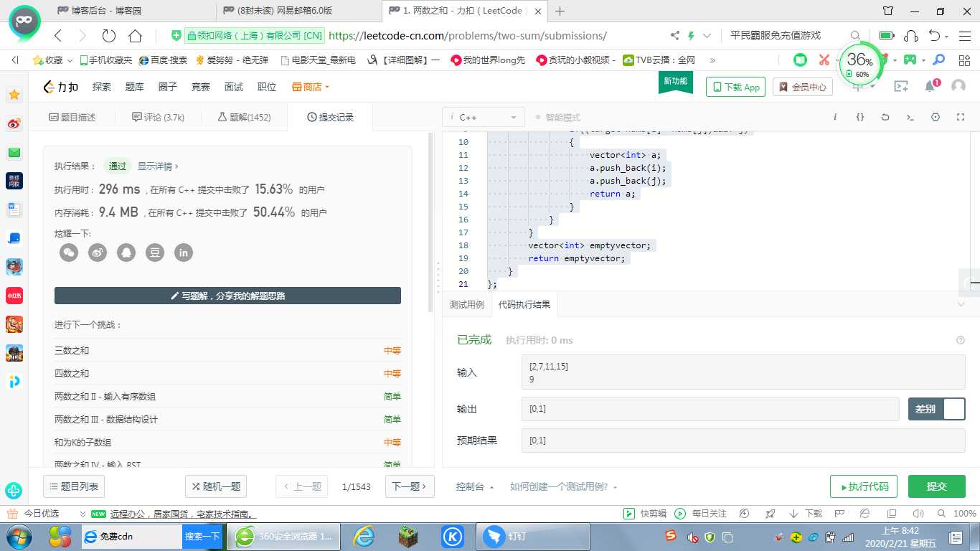Click help question mark in results panel
The height and width of the screenshot is (551, 980).
coord(961,340)
